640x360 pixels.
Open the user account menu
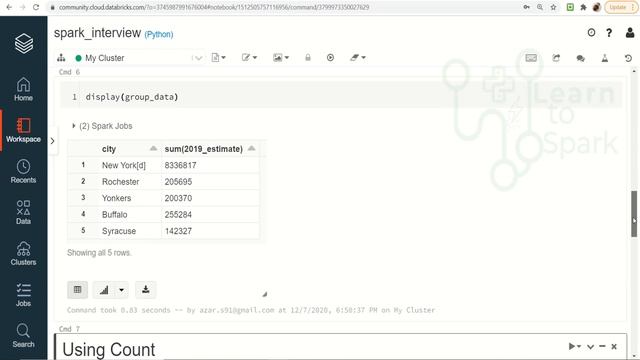click(x=630, y=33)
